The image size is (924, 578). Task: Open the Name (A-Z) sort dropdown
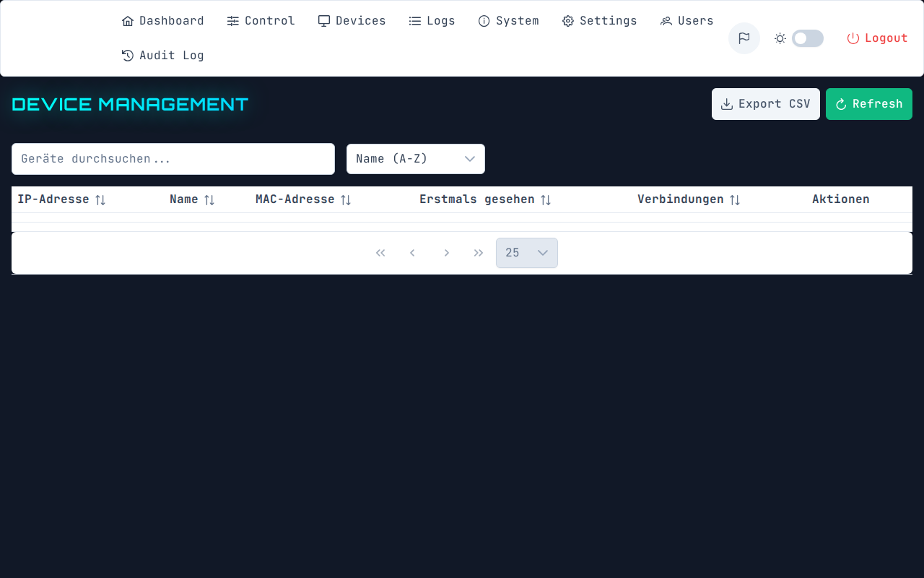[x=415, y=159]
